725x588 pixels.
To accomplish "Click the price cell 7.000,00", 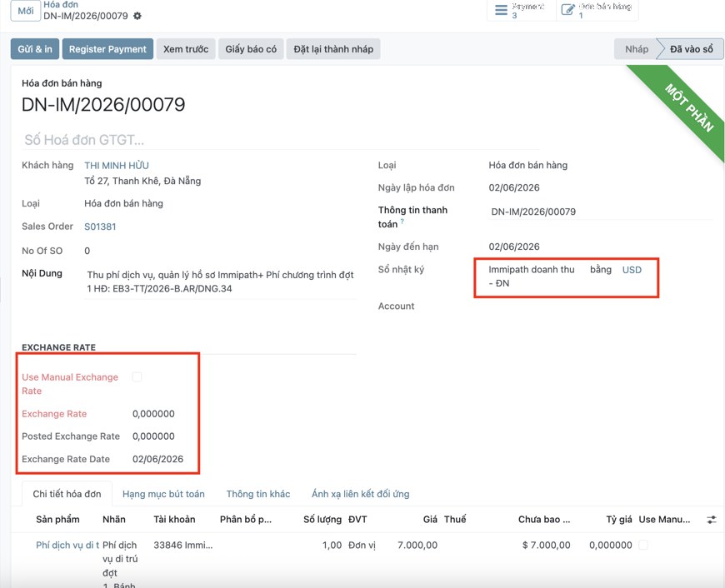I will 417,545.
